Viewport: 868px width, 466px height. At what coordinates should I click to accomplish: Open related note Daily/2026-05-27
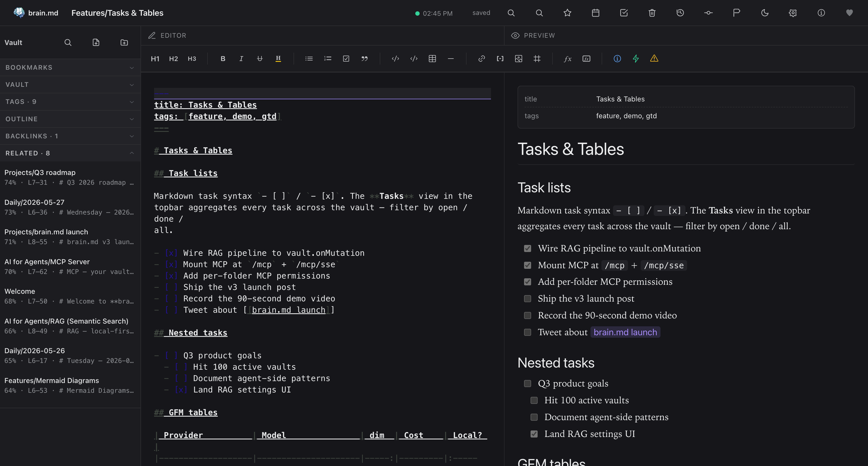pyautogui.click(x=70, y=207)
